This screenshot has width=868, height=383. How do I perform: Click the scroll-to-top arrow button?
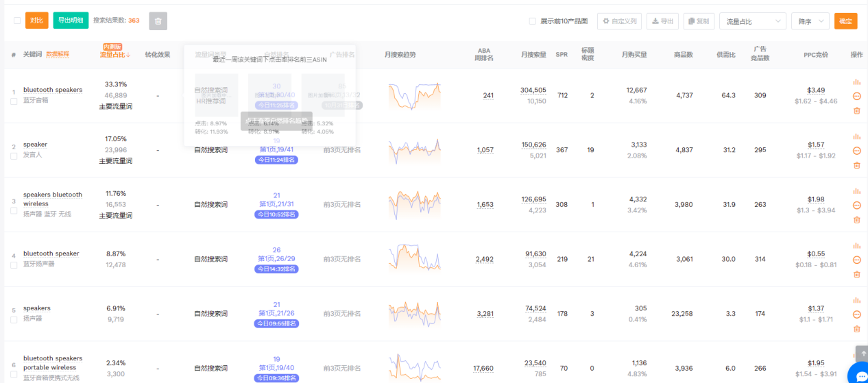tap(862, 354)
